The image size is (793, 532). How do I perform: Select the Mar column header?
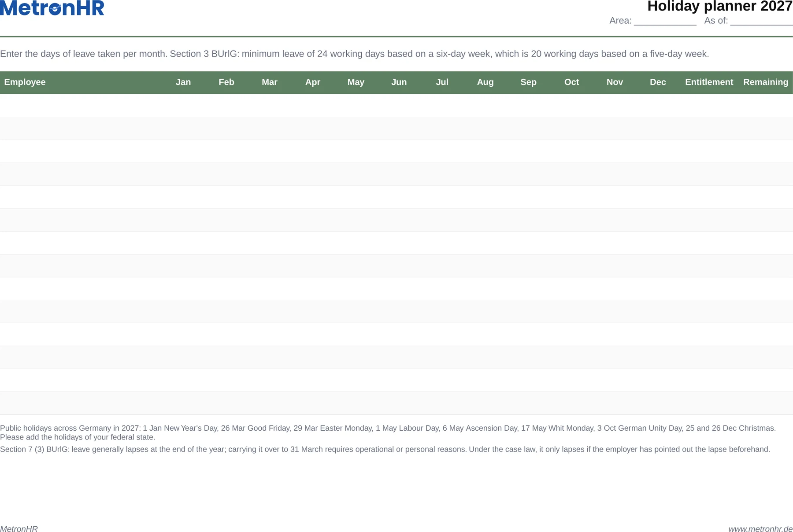coord(270,82)
